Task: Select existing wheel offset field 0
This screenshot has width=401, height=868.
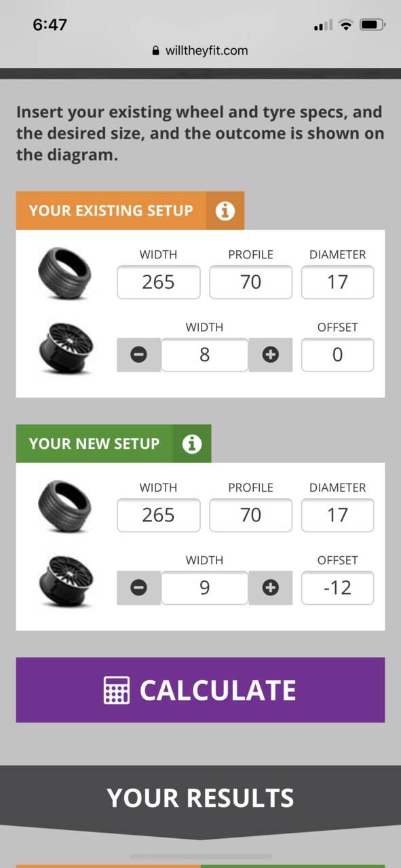Action: 338,355
